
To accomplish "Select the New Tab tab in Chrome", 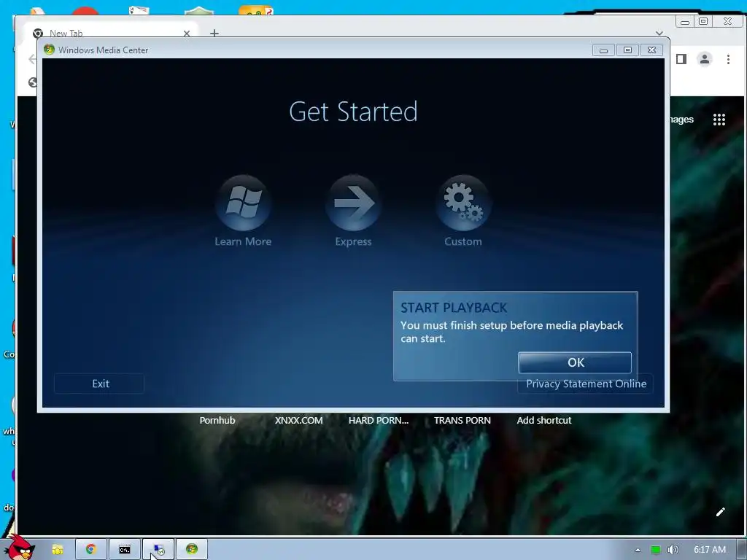I will point(112,33).
